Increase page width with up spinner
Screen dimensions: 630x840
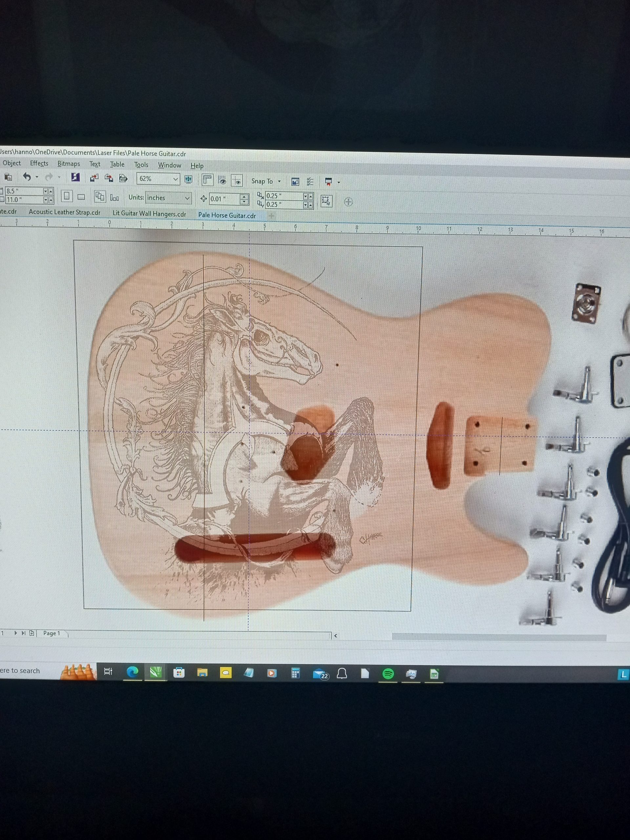click(51, 191)
